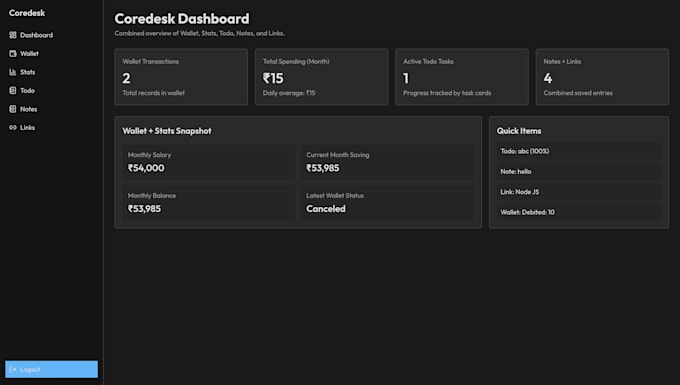Viewport: 680px width, 385px height.
Task: Click the Wallet icon in sidebar
Action: tap(13, 54)
